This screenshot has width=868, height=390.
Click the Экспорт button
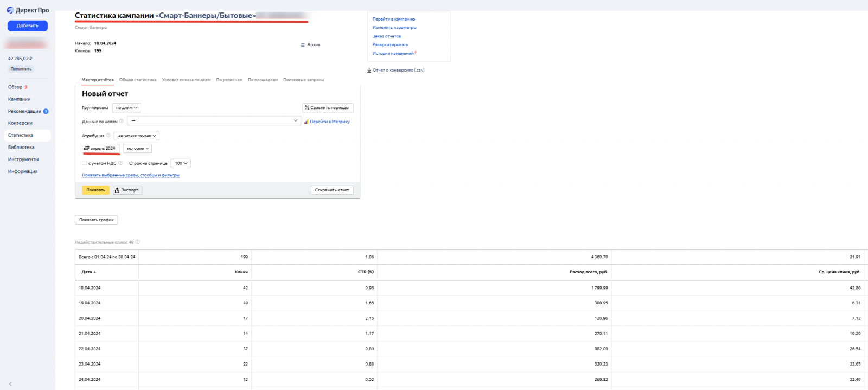(x=127, y=190)
